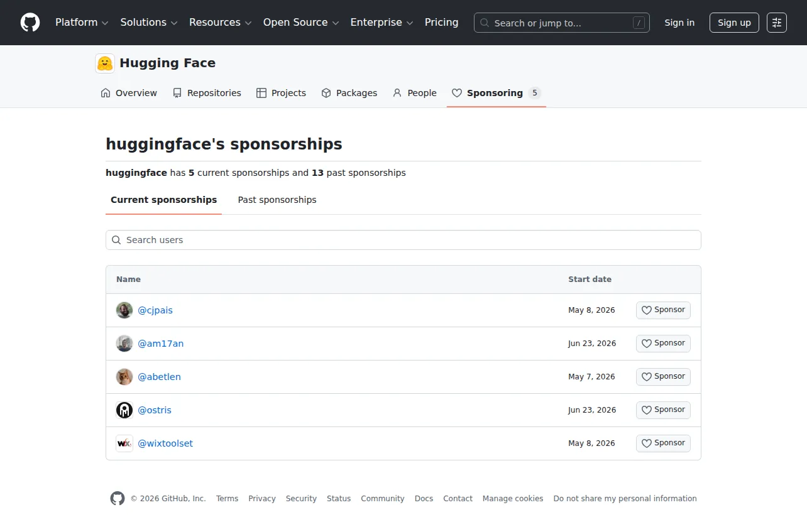Go to the Overview tab
Viewport: 807px width, 532px height.
click(x=129, y=93)
